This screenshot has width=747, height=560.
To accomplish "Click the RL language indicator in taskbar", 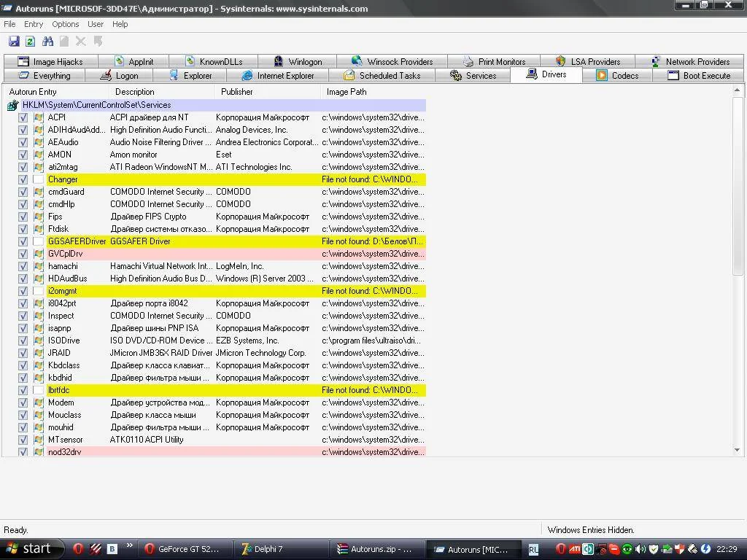I will pyautogui.click(x=533, y=550).
